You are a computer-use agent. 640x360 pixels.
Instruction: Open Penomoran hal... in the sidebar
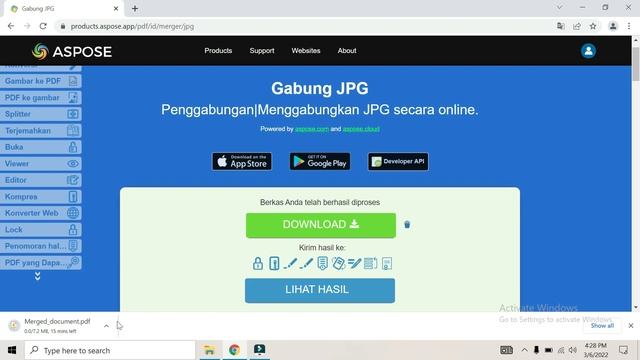coord(41,246)
